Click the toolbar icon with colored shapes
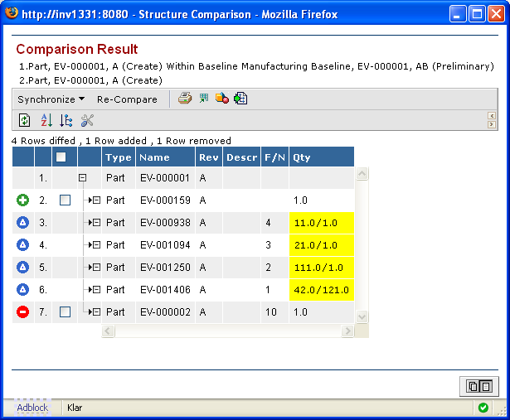 (222, 99)
